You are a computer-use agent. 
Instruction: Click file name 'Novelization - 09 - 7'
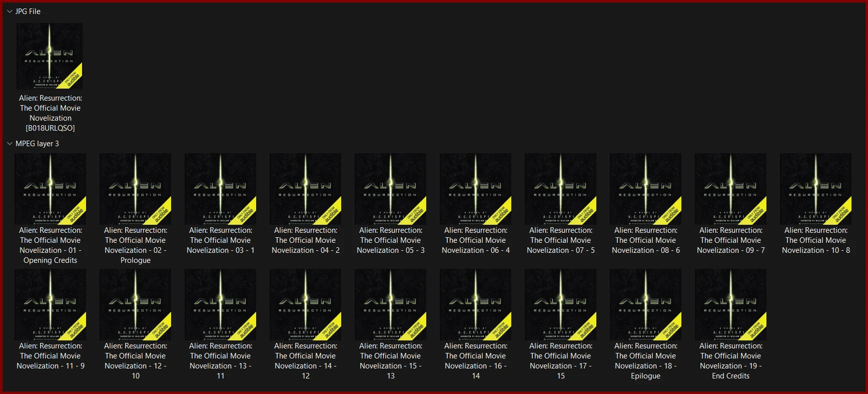731,240
